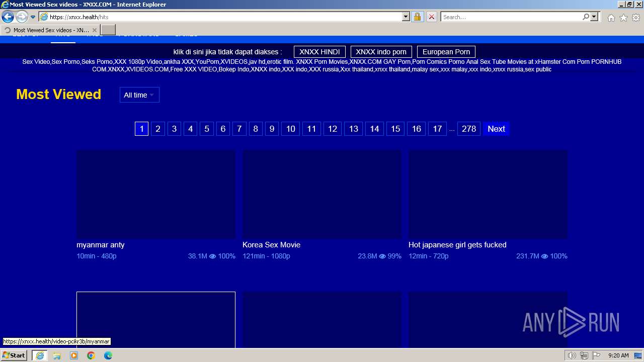Open the recent pages dropdown arrow
The height and width of the screenshot is (362, 644).
[x=33, y=17]
